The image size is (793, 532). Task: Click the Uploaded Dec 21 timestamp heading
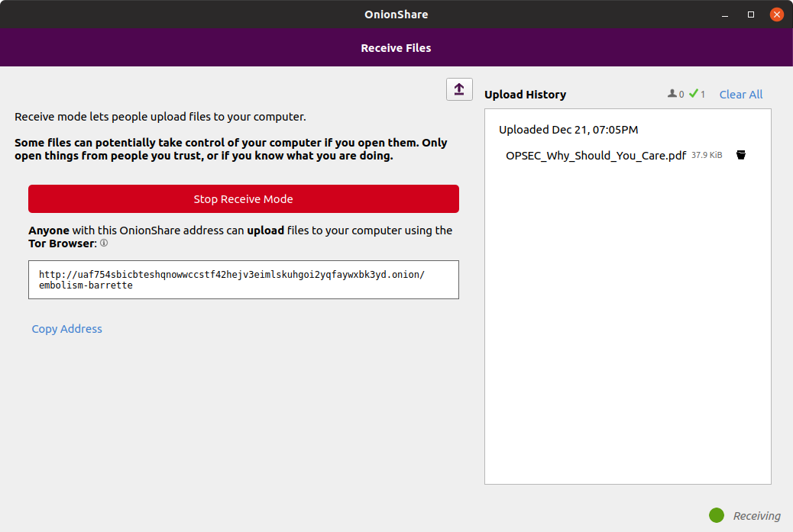(x=570, y=129)
